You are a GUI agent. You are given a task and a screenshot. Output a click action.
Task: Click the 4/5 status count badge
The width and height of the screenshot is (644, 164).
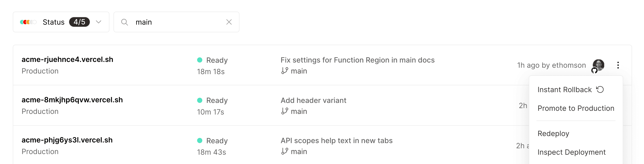(x=79, y=22)
